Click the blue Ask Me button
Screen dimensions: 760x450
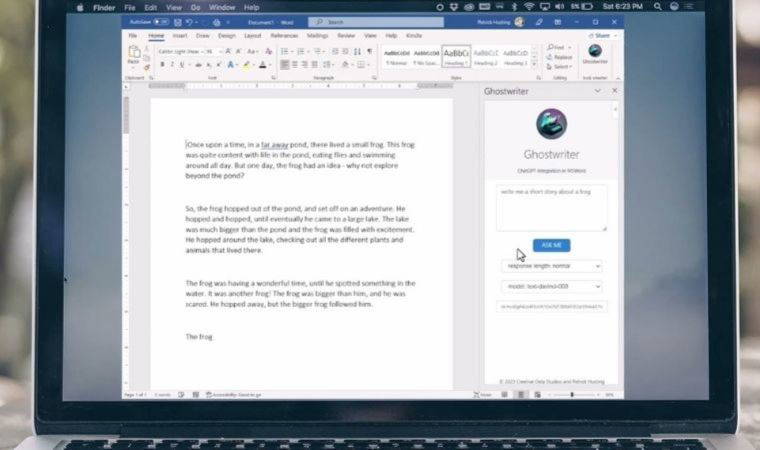[551, 245]
